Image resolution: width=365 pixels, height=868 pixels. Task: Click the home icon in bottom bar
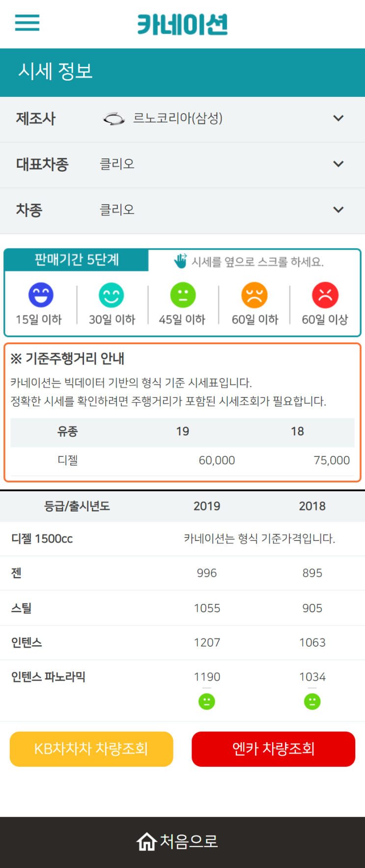pyautogui.click(x=146, y=841)
